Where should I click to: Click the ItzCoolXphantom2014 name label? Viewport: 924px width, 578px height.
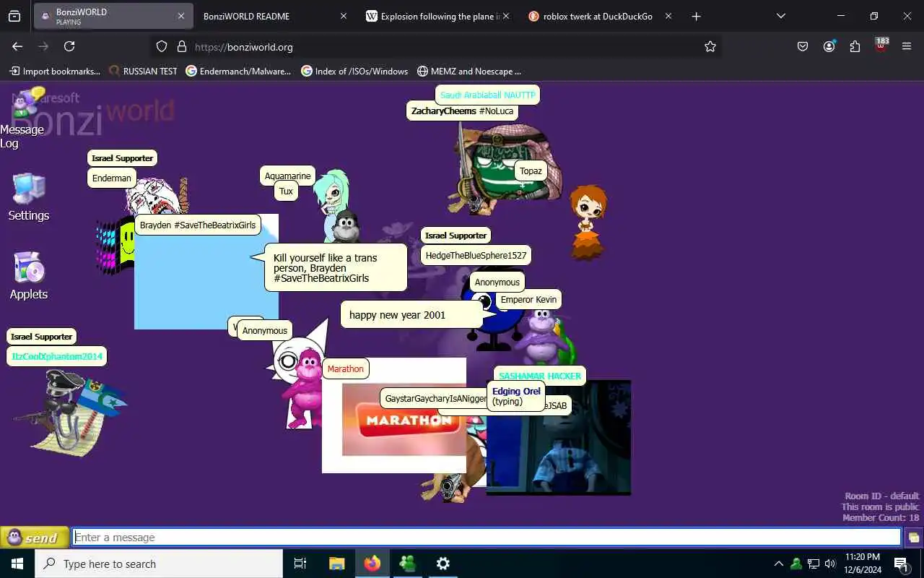pos(57,357)
